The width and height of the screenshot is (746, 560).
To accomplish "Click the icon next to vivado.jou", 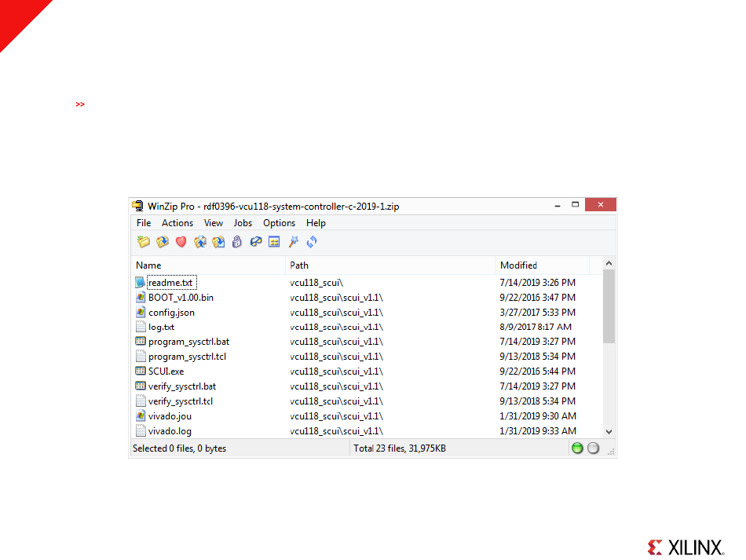I will click(x=141, y=415).
